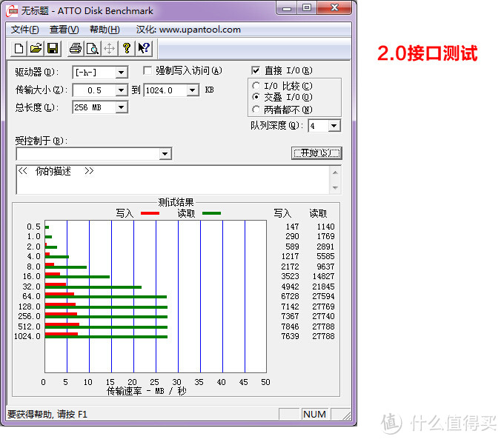The image size is (504, 442).
Task: Click the 测试结果 group title
Action: pyautogui.click(x=176, y=202)
